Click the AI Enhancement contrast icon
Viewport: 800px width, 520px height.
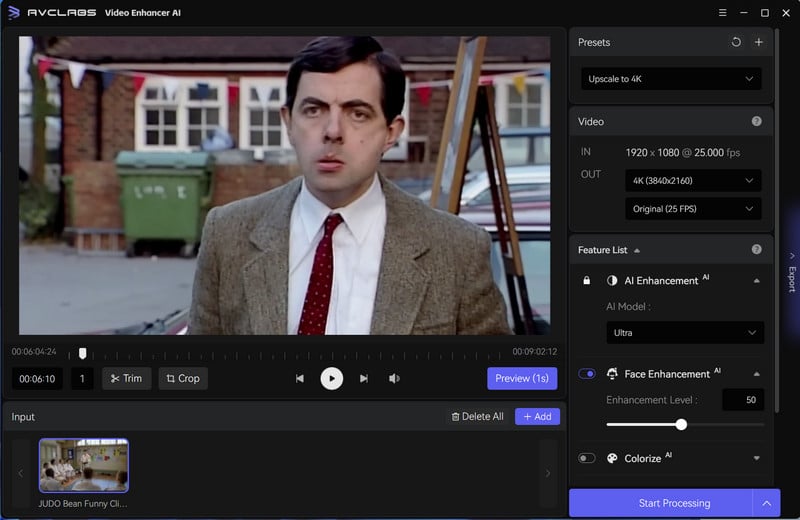(612, 281)
